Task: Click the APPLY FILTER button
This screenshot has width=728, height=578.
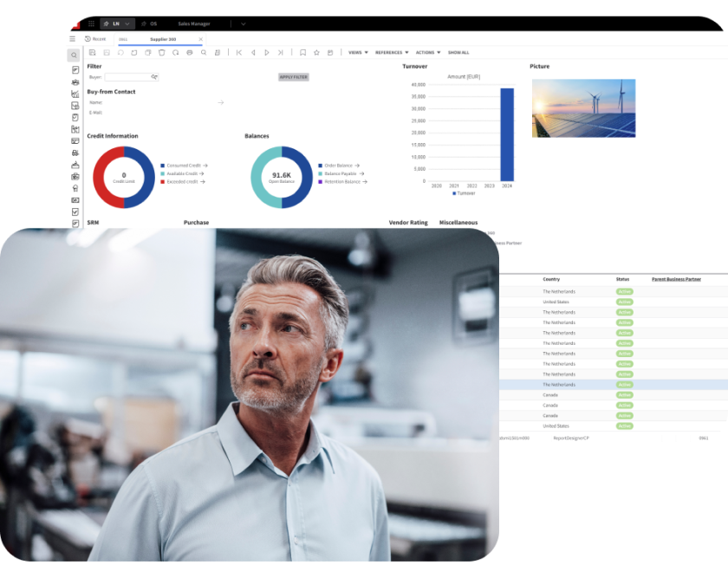Action: pos(295,77)
